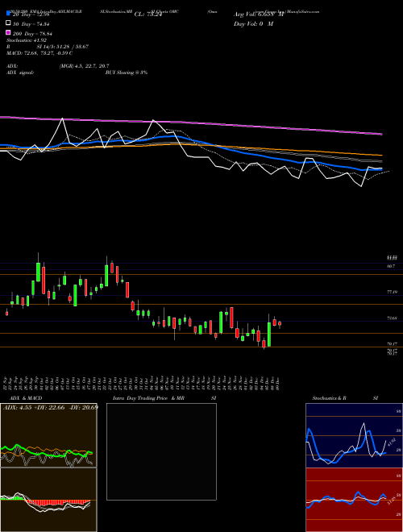Click the 'BUY Slowing @ 3%' signal text

(127, 73)
